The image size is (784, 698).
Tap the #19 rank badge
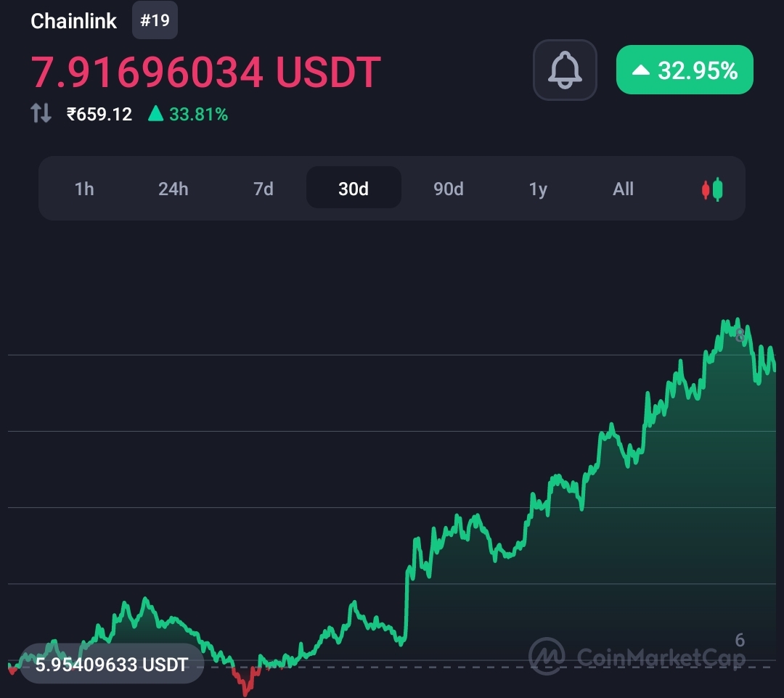(x=155, y=20)
